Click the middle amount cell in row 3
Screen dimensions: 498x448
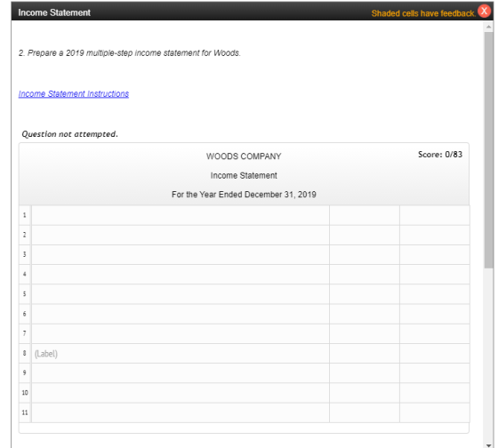click(365, 254)
